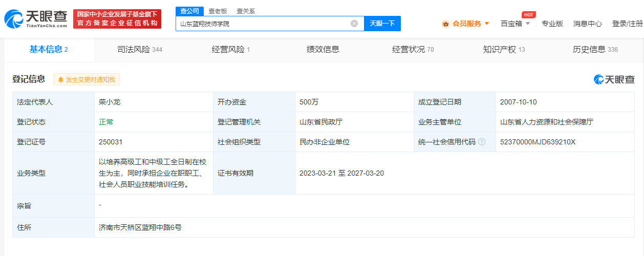Screen dimensions: 644x256
Task: Click the date 2007-10-10
Action: (x=519, y=102)
